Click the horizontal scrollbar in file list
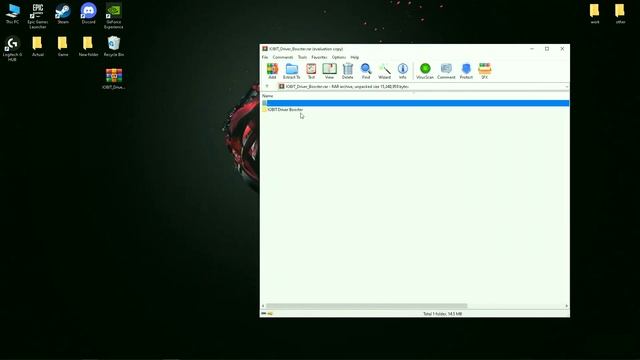This screenshot has width=640, height=360. [x=367, y=306]
